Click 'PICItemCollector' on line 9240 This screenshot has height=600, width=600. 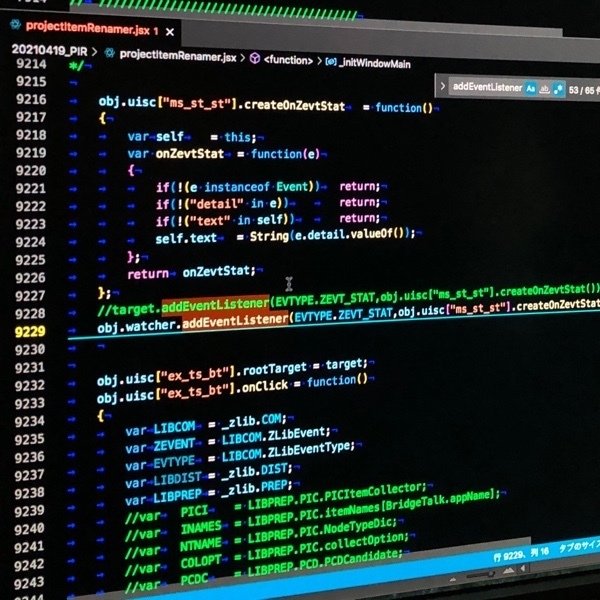tap(372, 492)
